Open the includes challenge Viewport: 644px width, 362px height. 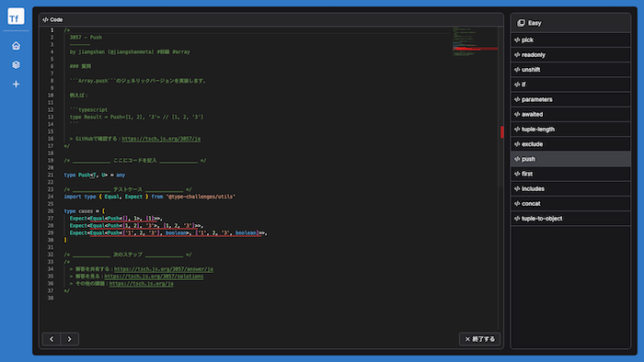click(x=570, y=189)
